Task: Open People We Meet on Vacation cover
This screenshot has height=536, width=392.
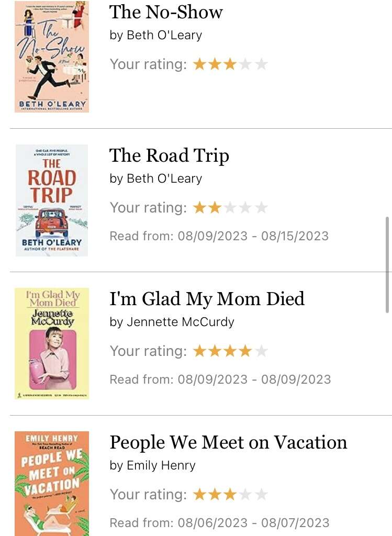Action: 52,483
